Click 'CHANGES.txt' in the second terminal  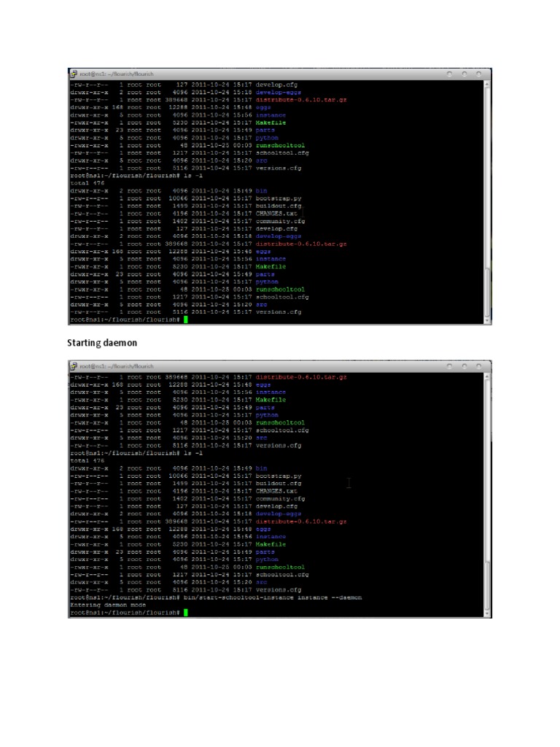[276, 491]
